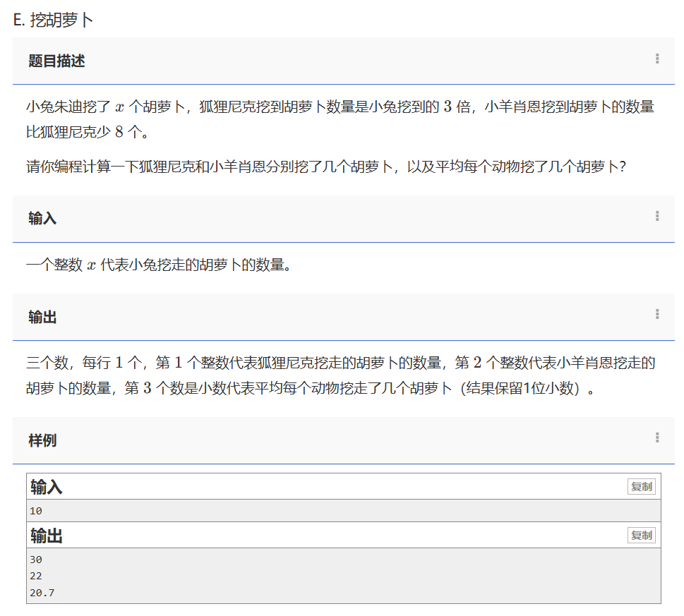The image size is (684, 616).
Task: Open the 题目描述 section three-dot menu
Action: coord(657,59)
